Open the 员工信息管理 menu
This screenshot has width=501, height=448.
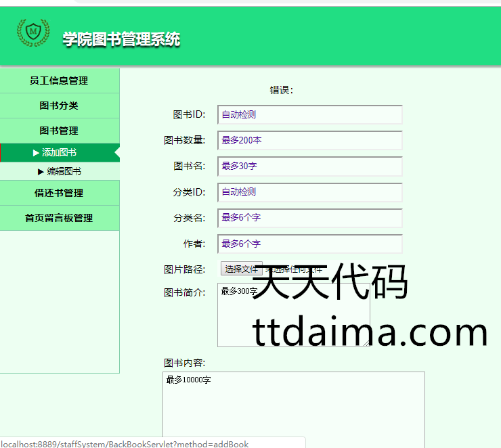[x=59, y=81]
